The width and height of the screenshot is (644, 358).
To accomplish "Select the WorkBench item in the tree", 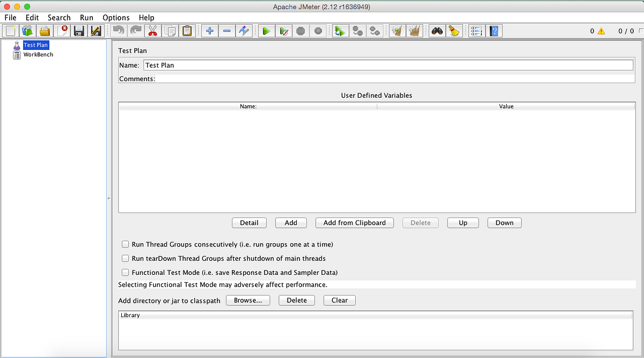I will (x=38, y=54).
